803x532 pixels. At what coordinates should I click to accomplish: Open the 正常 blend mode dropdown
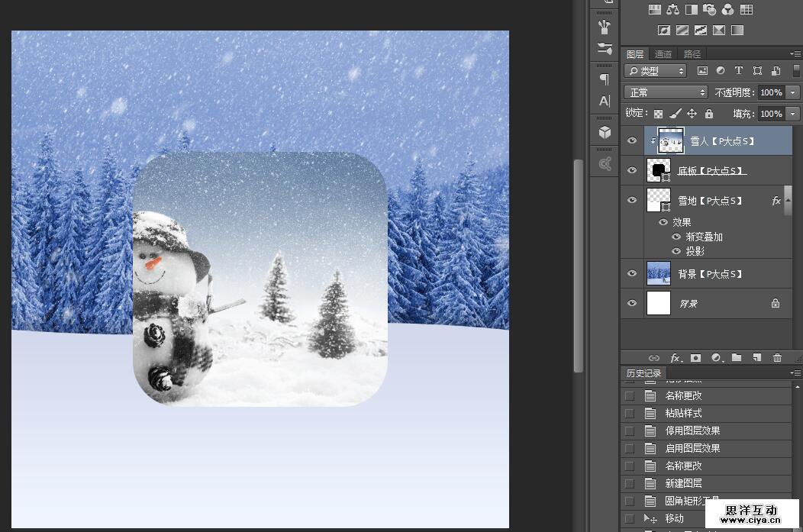[x=666, y=92]
